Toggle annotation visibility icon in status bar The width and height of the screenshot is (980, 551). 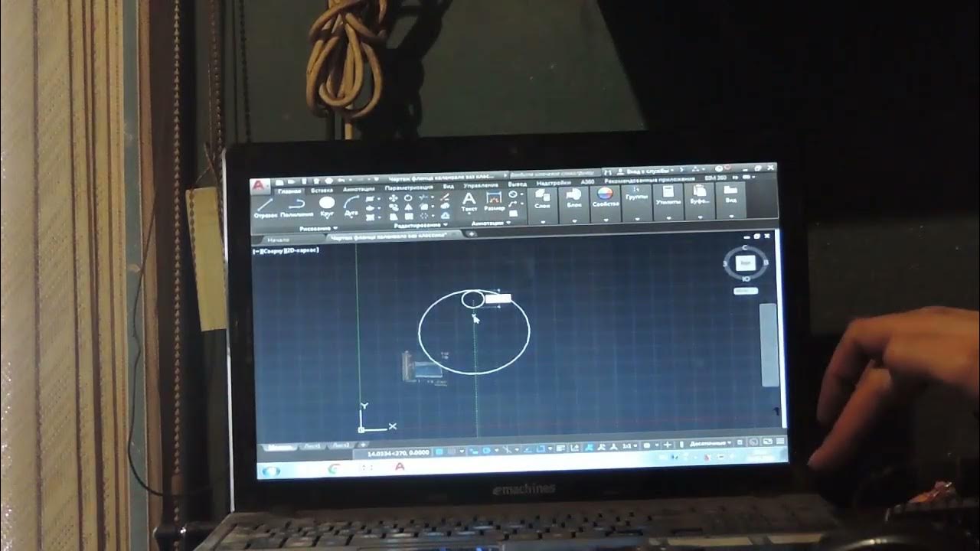coord(589,446)
